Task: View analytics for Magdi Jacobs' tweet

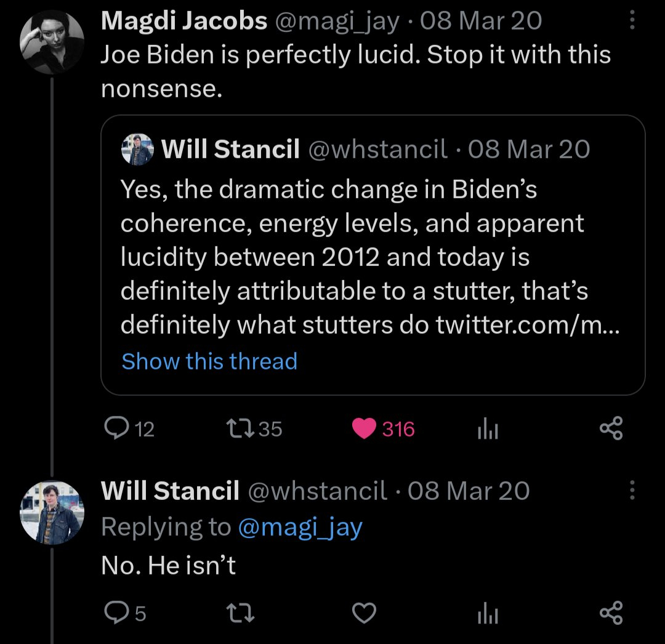Action: (x=487, y=429)
